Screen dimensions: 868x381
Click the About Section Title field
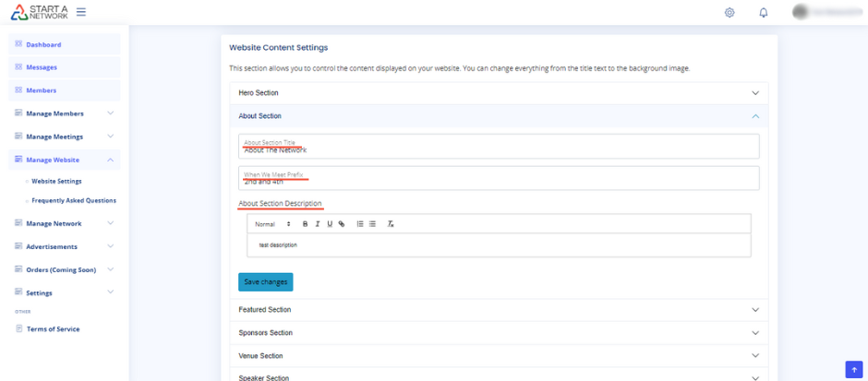coord(499,147)
